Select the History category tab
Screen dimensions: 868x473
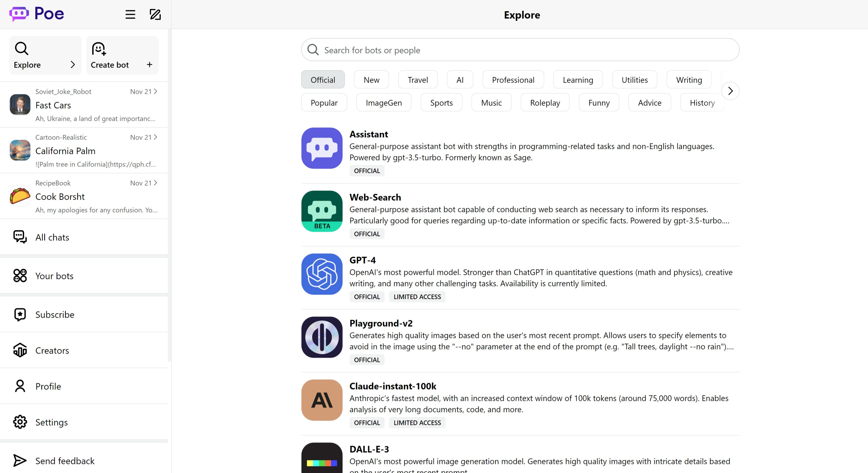coord(702,102)
